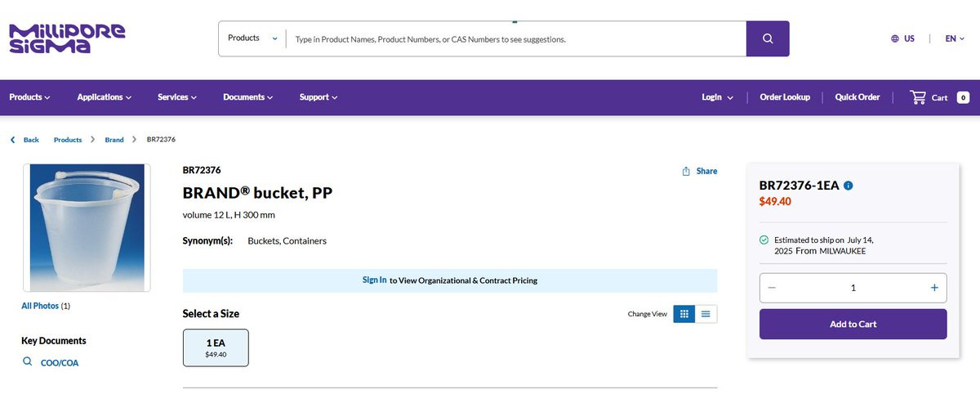The height and width of the screenshot is (399, 980).
Task: Open the COO/COA document link
Action: point(60,363)
